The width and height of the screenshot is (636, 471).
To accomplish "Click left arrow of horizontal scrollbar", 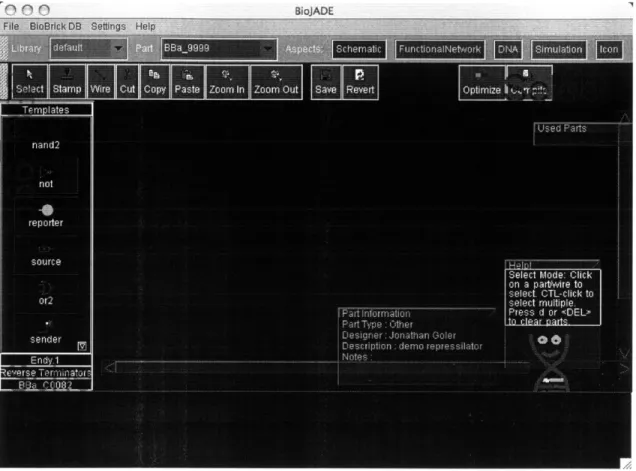I will click(x=110, y=368).
